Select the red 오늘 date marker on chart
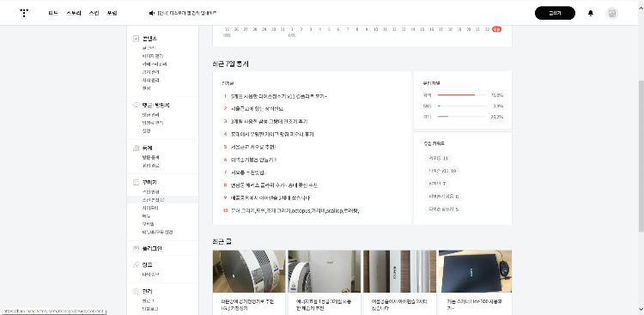This screenshot has width=644, height=315. (x=496, y=29)
